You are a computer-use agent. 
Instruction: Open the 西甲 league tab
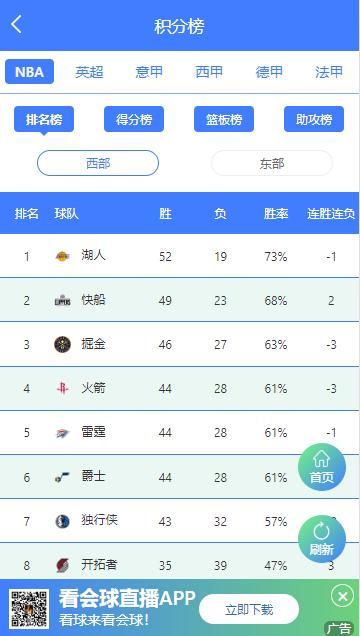209,72
